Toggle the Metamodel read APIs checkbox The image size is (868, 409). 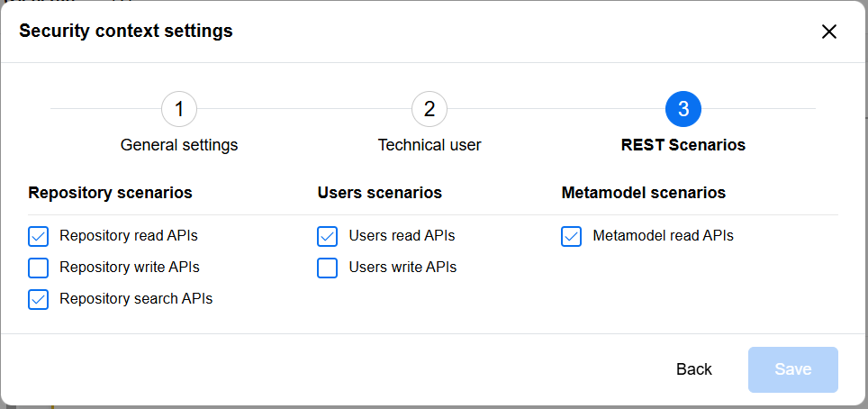point(571,236)
